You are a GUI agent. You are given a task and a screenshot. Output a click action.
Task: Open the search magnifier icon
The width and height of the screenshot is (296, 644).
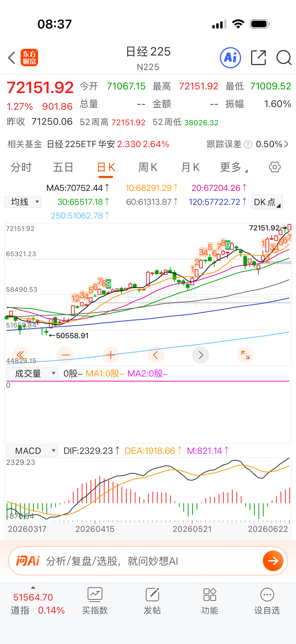click(284, 58)
